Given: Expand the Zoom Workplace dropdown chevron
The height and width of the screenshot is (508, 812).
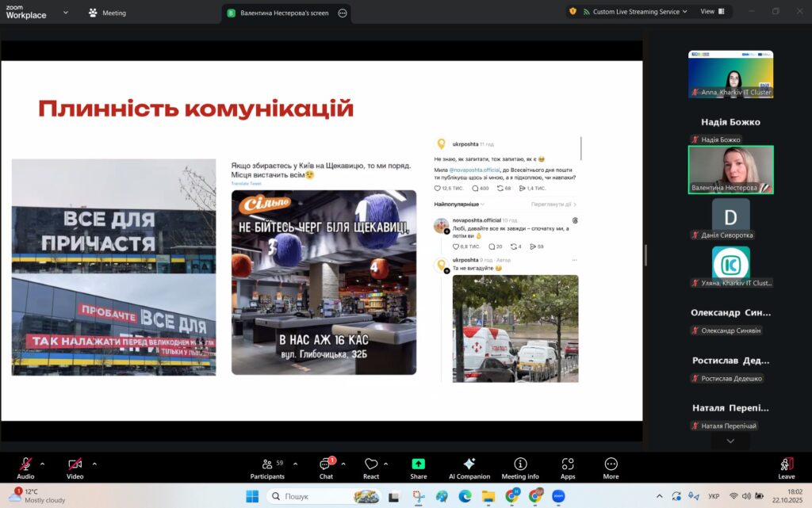Looking at the screenshot, I should point(65,13).
